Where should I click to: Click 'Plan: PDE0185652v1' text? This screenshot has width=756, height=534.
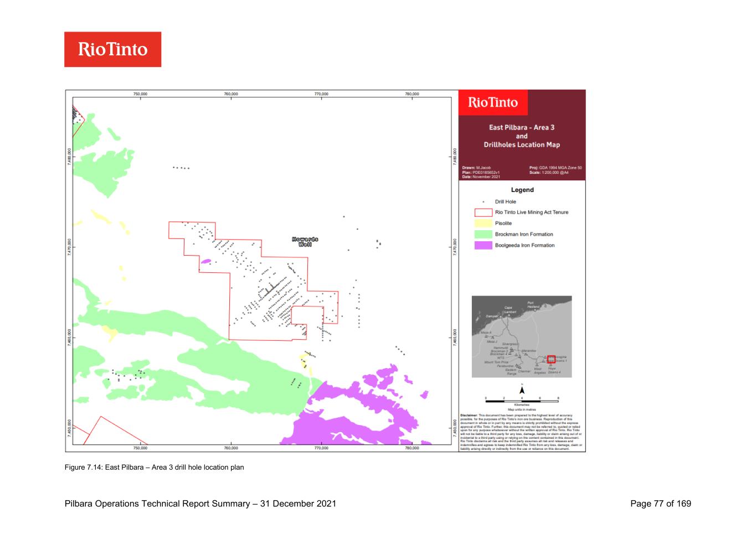coord(481,172)
